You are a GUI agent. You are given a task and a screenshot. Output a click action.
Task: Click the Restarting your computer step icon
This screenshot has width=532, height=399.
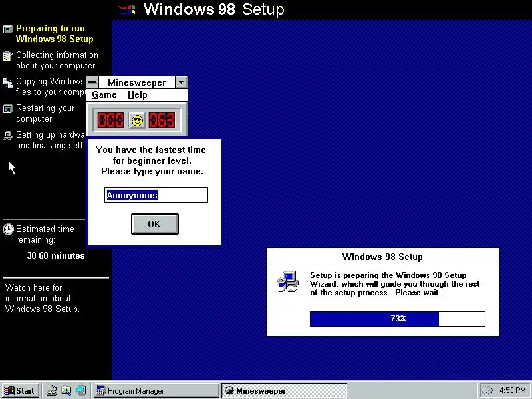[x=7, y=109]
